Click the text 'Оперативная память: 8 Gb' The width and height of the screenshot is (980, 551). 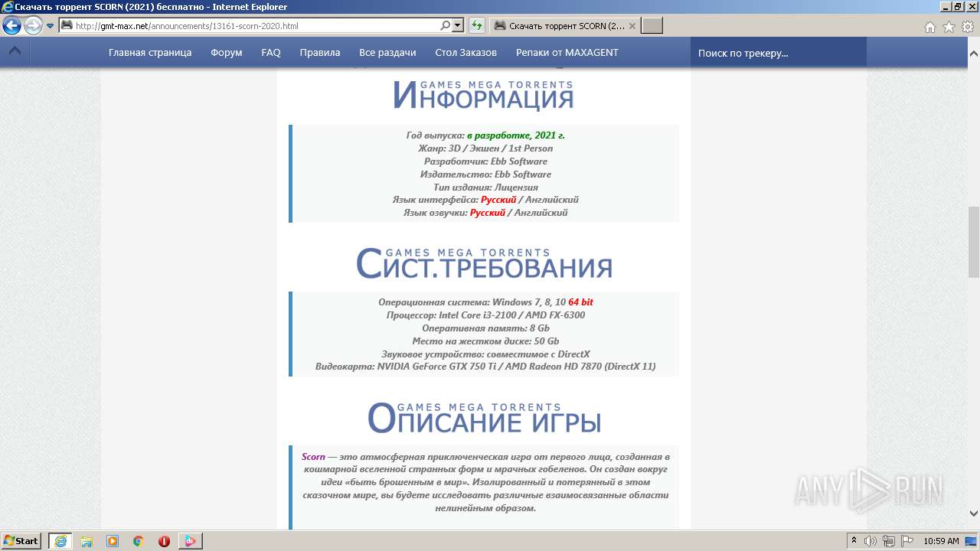[485, 328]
